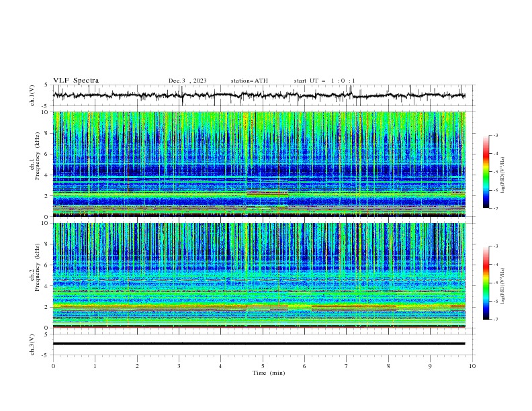Screen dimensions: 532x411
Task: Click the "-7" label on ch.1 color scale
Action: point(496,208)
